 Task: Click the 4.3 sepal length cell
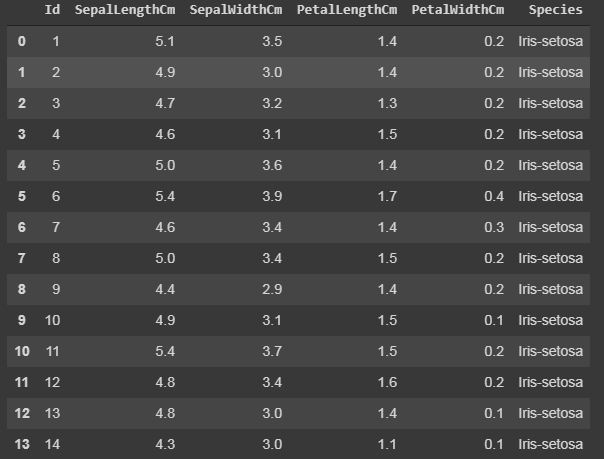click(165, 444)
